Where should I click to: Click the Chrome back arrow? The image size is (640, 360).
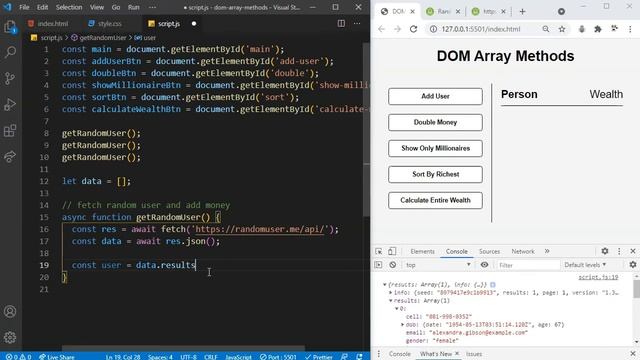coord(381,29)
